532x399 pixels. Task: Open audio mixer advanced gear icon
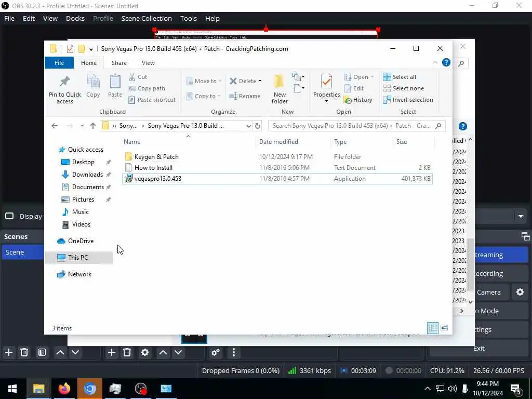click(x=216, y=353)
